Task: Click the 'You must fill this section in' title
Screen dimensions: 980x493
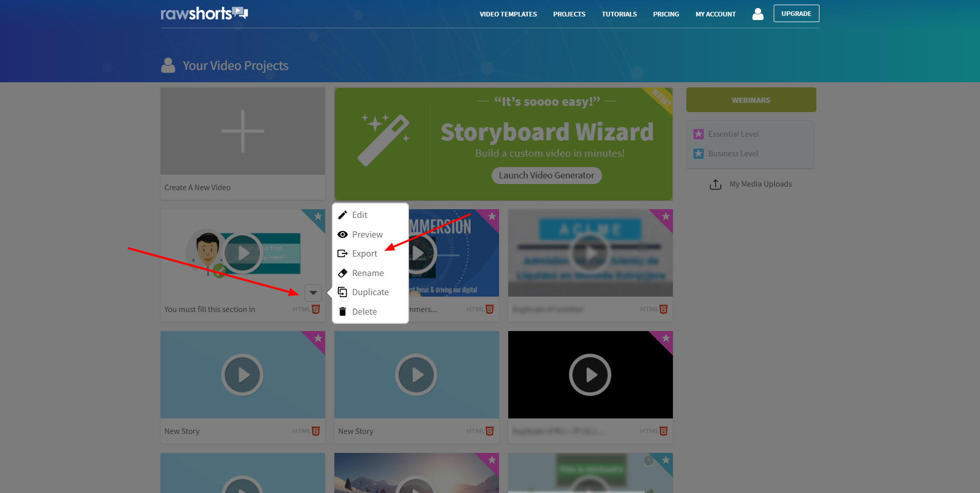Action: [210, 309]
